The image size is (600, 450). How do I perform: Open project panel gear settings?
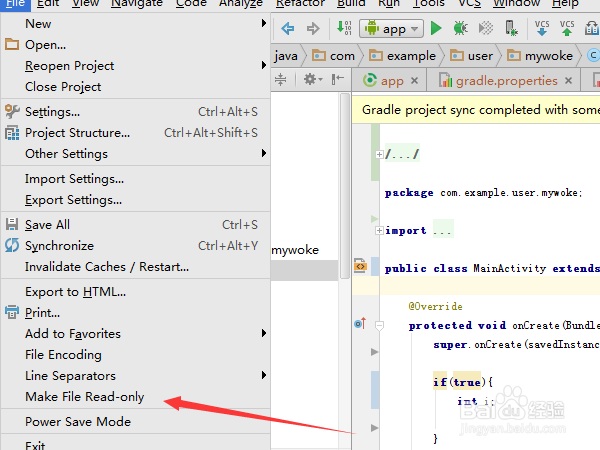(x=313, y=79)
